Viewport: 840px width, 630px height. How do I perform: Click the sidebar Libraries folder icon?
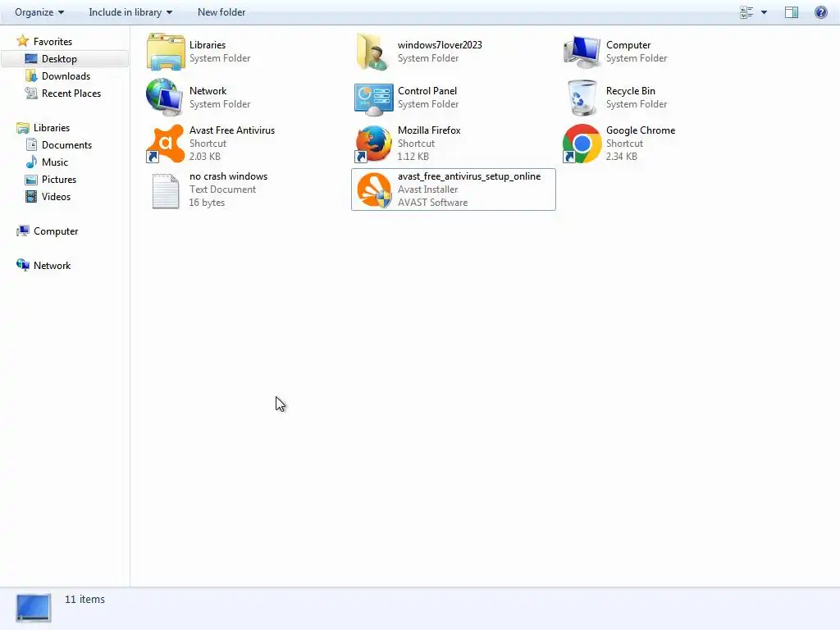(x=22, y=127)
